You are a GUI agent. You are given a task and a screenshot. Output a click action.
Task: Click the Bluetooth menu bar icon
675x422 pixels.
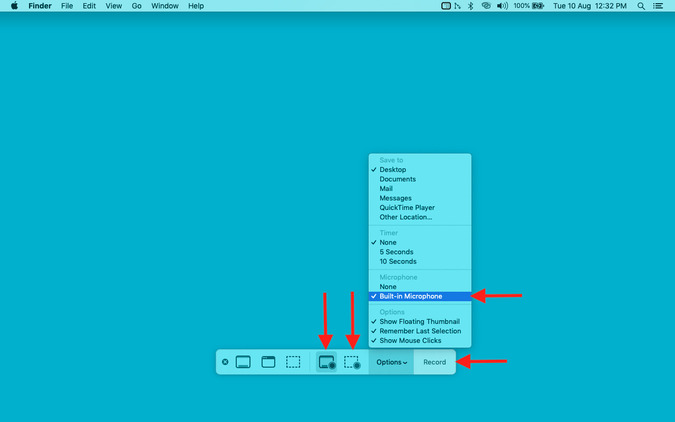[471, 6]
